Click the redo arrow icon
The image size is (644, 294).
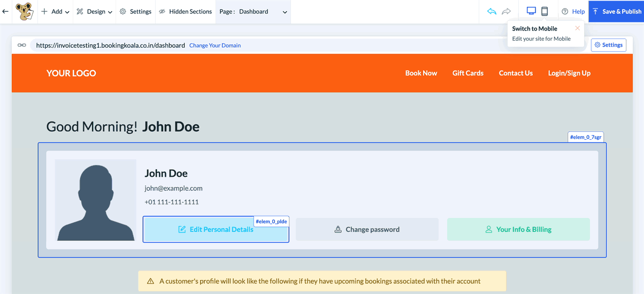click(507, 11)
